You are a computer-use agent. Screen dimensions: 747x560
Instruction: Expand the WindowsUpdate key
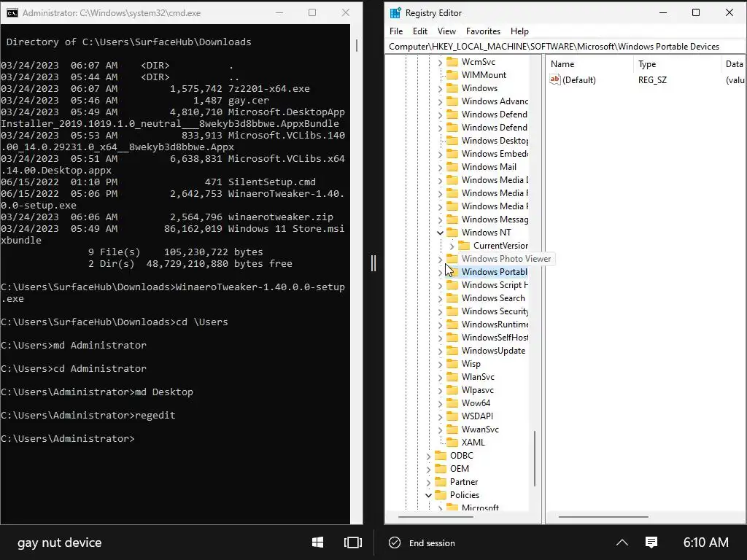tap(440, 351)
